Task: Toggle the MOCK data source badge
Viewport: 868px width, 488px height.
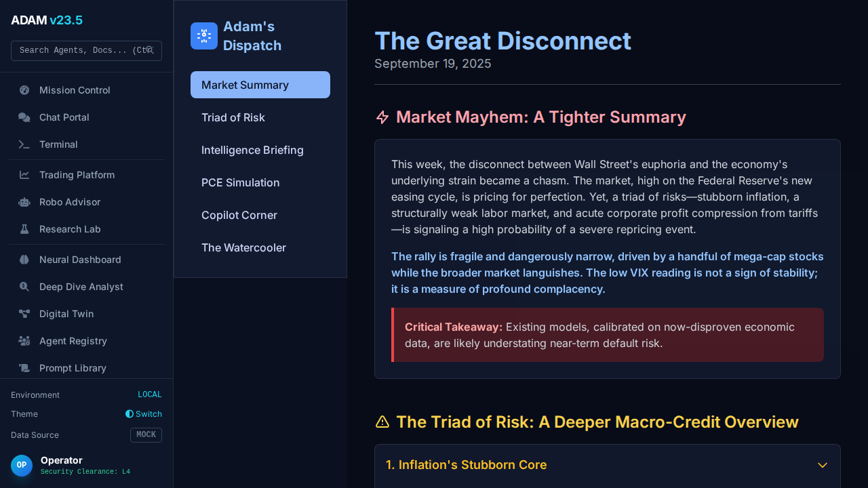Action: pos(146,435)
